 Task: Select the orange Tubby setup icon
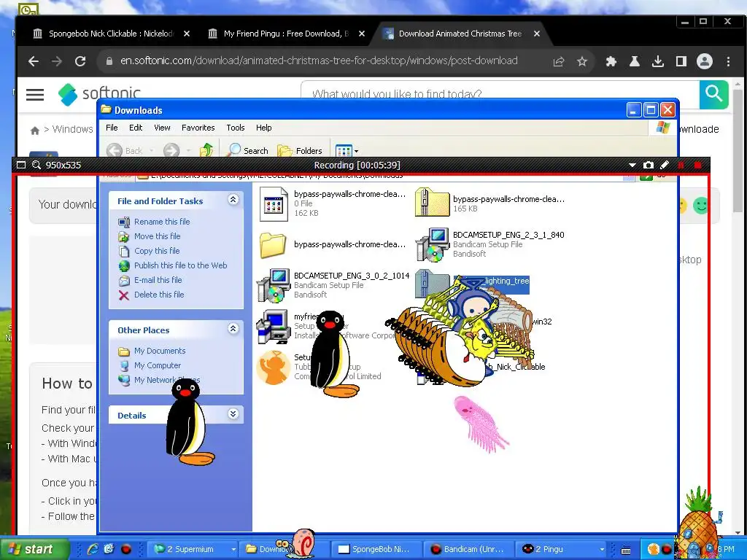(x=274, y=368)
